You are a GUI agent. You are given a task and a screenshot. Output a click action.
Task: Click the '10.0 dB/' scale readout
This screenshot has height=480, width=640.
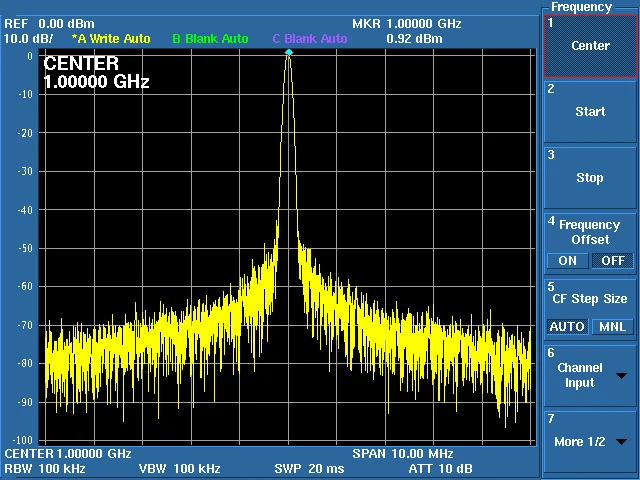point(29,39)
